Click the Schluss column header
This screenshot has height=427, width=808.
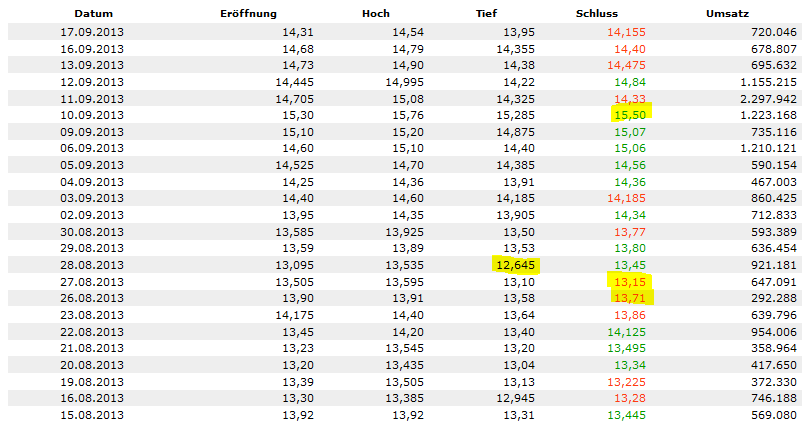(x=597, y=14)
